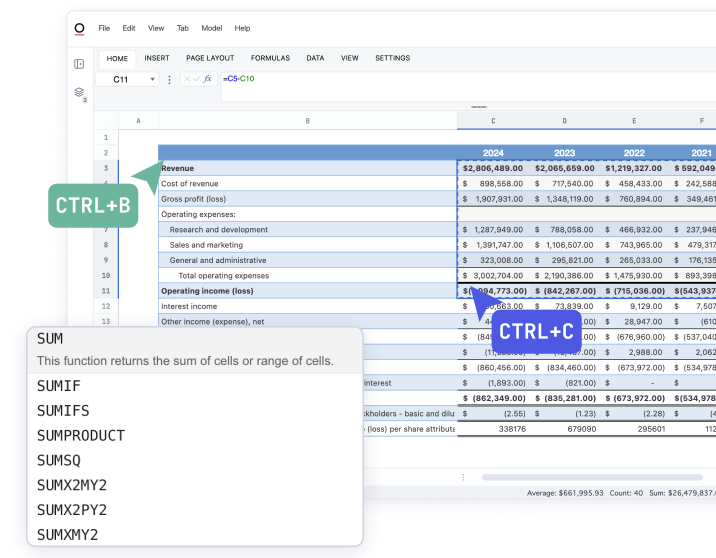The height and width of the screenshot is (558, 716).
Task: Click the vertical three-dot icon beside name box
Action: tap(169, 79)
